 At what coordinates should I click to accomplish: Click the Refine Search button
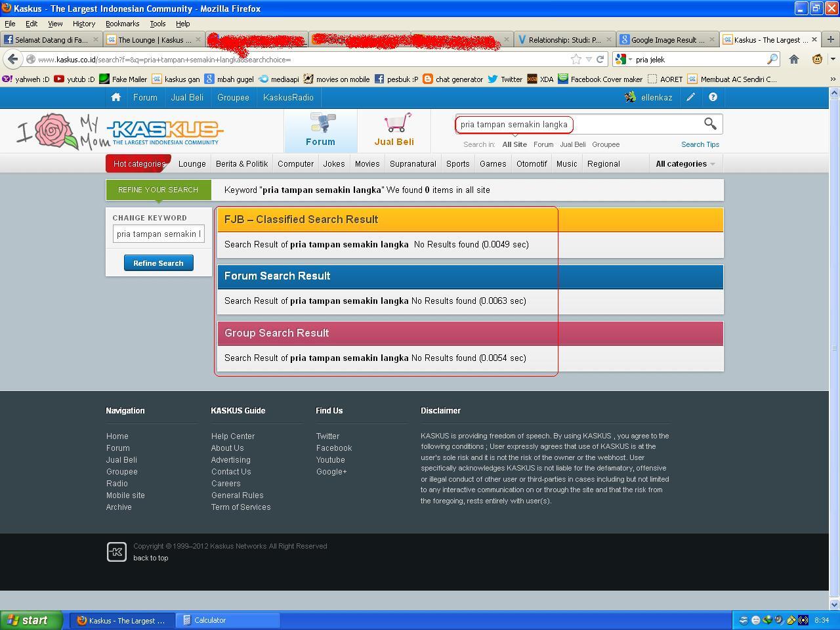tap(158, 263)
